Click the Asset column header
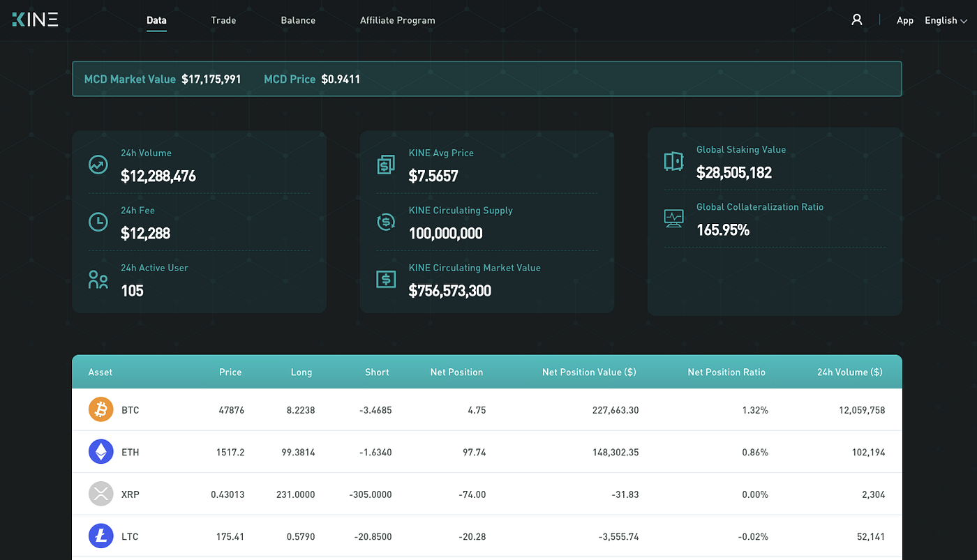Viewport: 977px width, 560px height. (x=100, y=372)
